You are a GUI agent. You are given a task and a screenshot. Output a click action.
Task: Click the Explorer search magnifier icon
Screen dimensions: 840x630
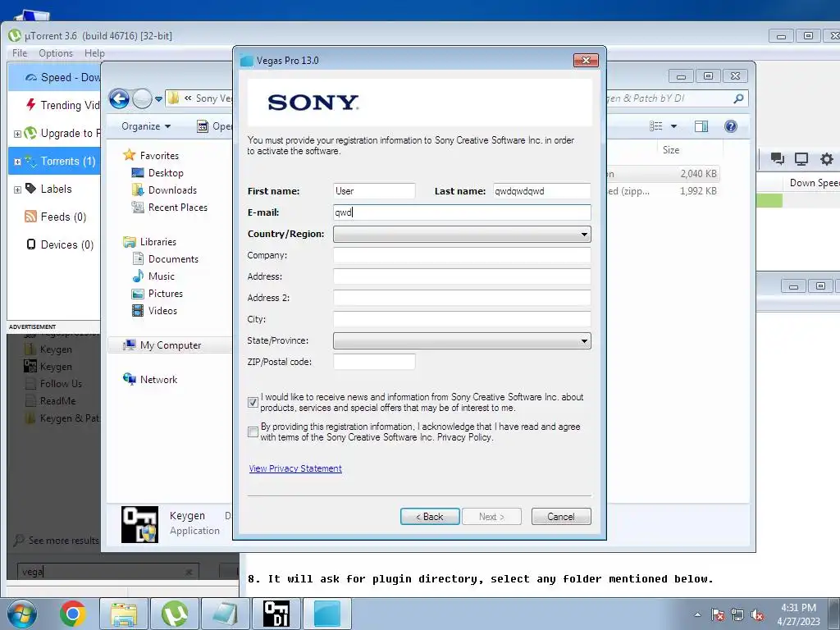click(x=738, y=98)
